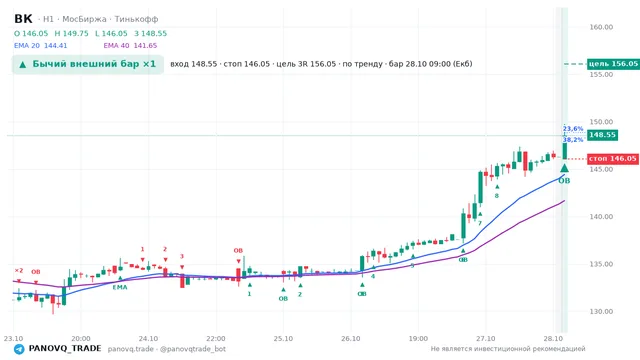The image size is (640, 360).
Task: Click the low value L 146.05
Action: [x=111, y=33]
